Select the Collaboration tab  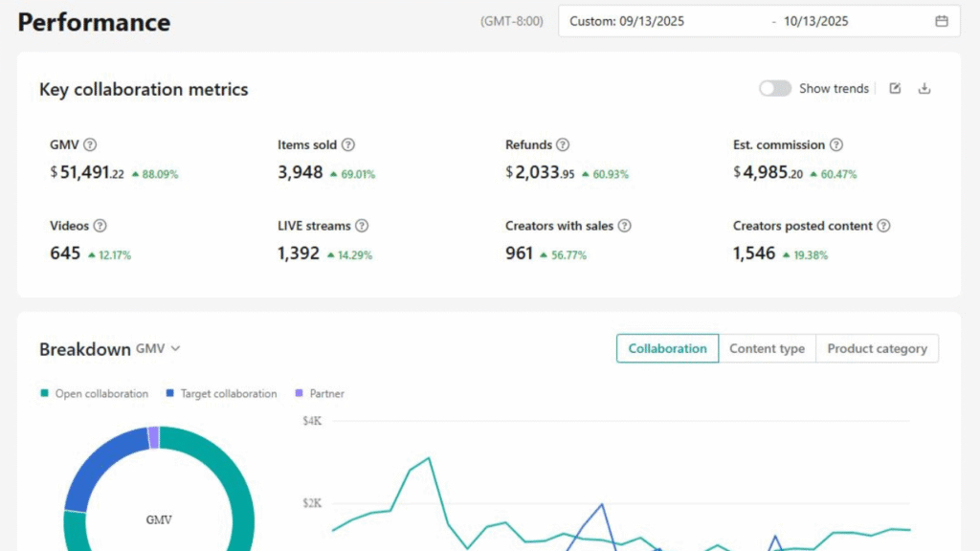(x=667, y=349)
